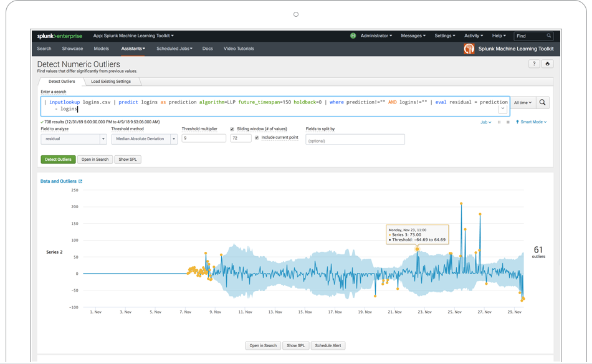Image resolution: width=592 pixels, height=364 pixels.
Task: Click the green Detect Outliers button
Action: point(58,159)
